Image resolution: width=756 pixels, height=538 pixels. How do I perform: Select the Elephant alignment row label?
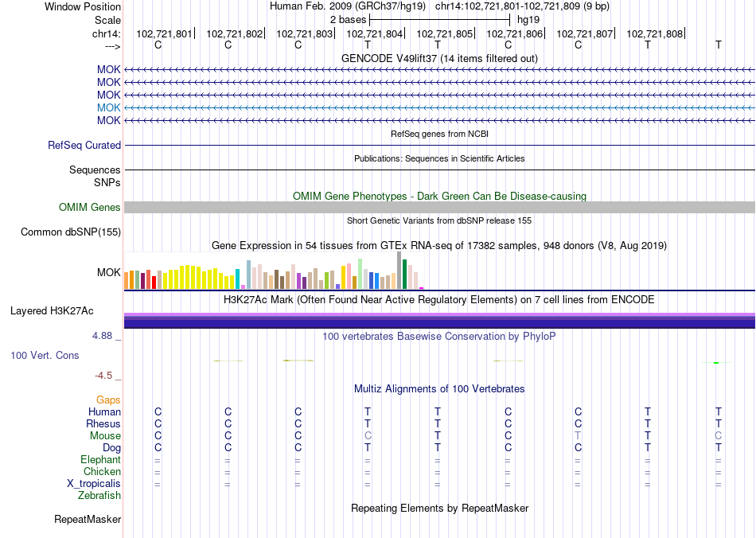(101, 459)
